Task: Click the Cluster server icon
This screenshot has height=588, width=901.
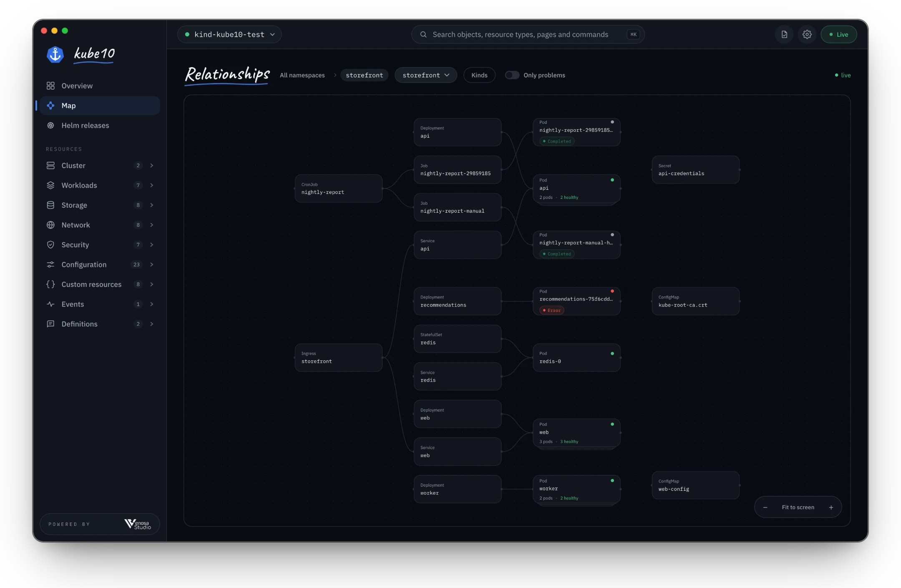Action: coord(50,166)
